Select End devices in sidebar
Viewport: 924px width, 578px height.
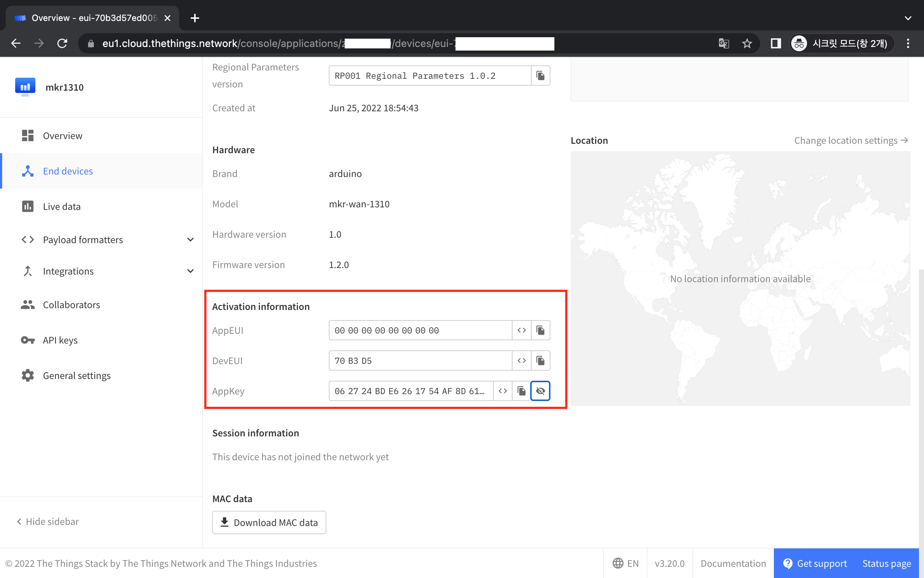(101, 171)
